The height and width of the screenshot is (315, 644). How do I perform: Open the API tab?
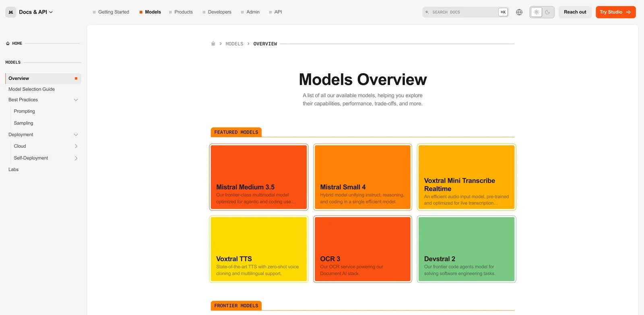275,12
